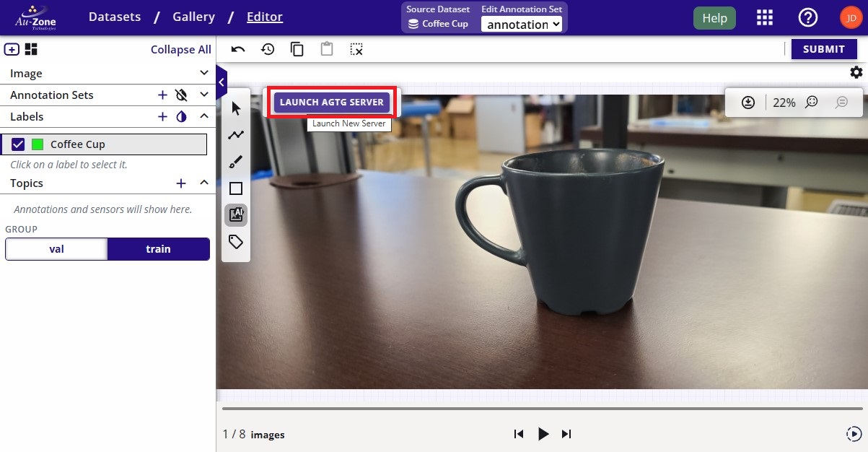Click the Au-Zone logo
Viewport: 868px width, 452px height.
35,18
